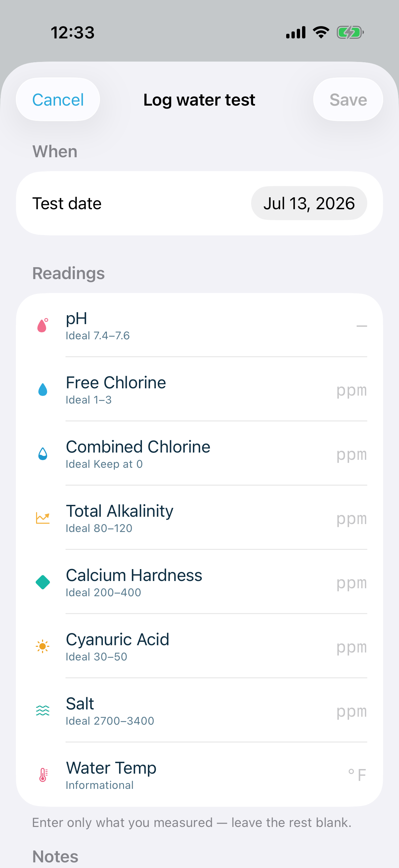Viewport: 399px width, 868px height.
Task: Cancel the water test log
Action: pos(58,100)
